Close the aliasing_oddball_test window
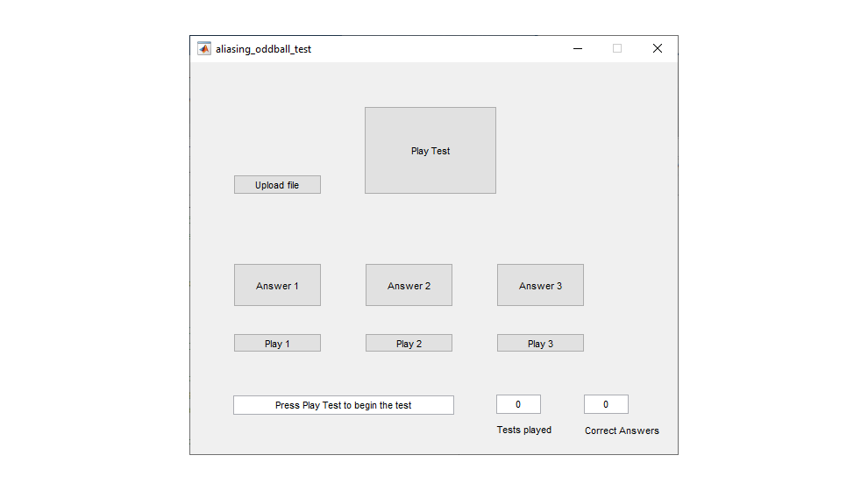Viewport: 868px width, 491px height. coord(657,49)
